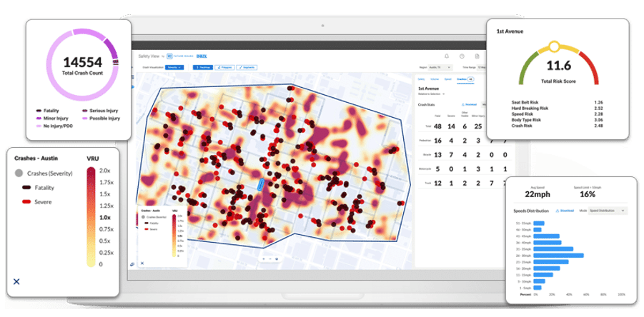Click the map recenter target icon
Viewport: 644px width, 317px height.
click(277, 258)
